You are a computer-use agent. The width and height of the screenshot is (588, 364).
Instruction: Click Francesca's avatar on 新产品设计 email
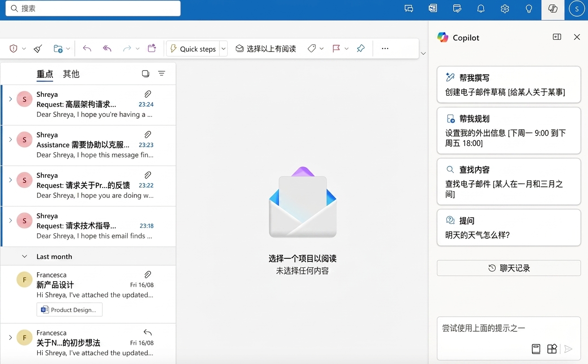(x=24, y=280)
